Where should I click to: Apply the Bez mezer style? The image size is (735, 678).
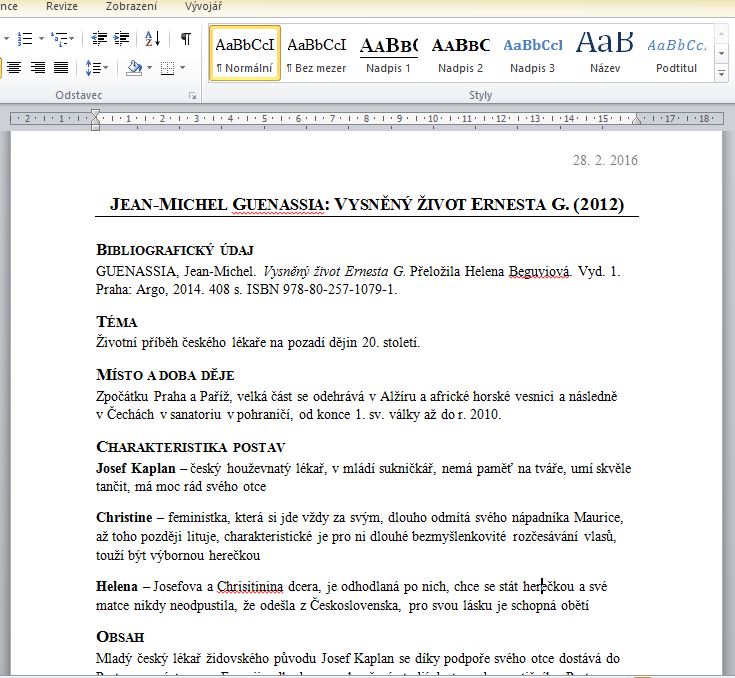coord(316,53)
